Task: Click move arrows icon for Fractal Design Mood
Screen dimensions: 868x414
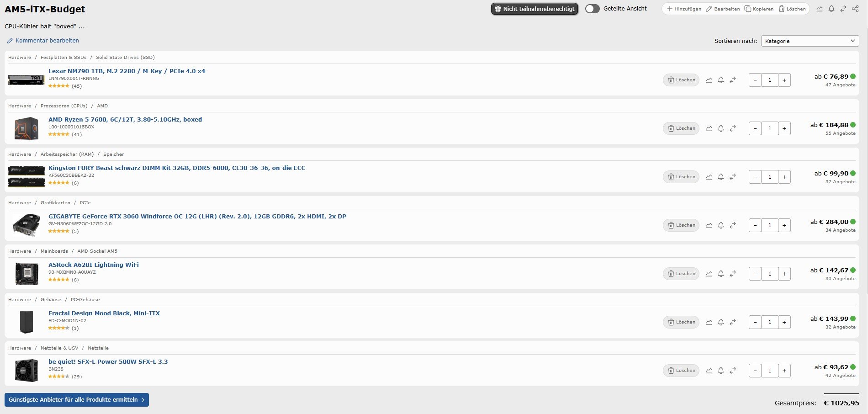Action: click(x=733, y=322)
